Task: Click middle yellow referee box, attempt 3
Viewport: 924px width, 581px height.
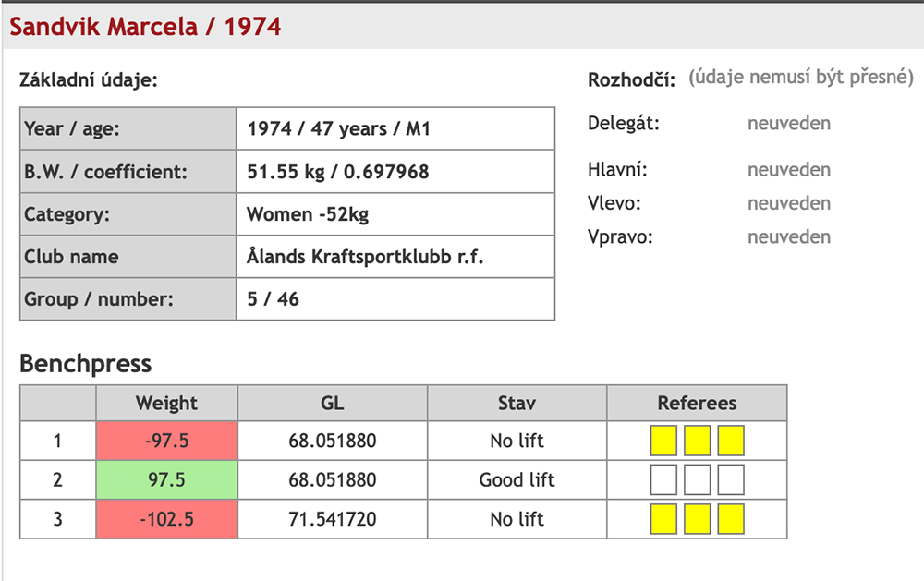Action: pyautogui.click(x=697, y=519)
